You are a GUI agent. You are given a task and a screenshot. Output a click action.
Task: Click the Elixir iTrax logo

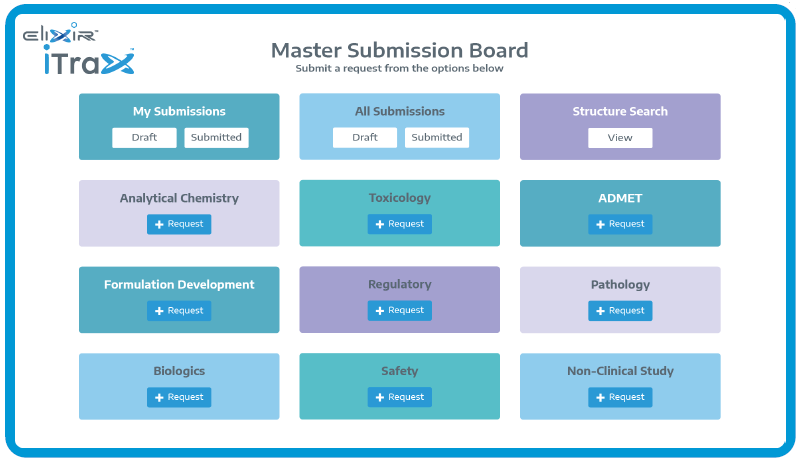tap(78, 51)
